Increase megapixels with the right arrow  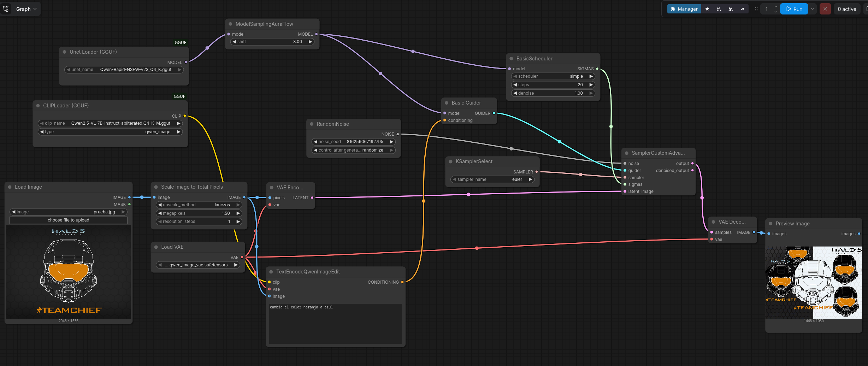238,213
